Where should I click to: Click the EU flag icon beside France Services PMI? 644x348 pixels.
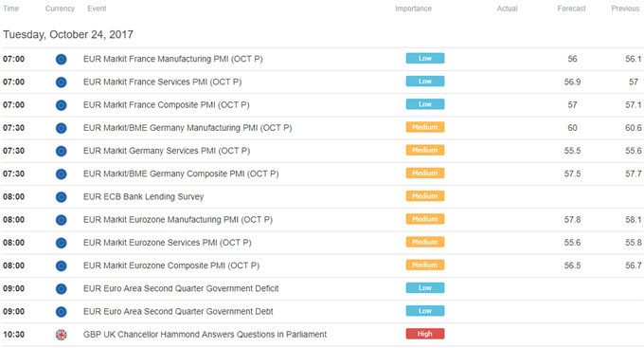[x=62, y=82]
